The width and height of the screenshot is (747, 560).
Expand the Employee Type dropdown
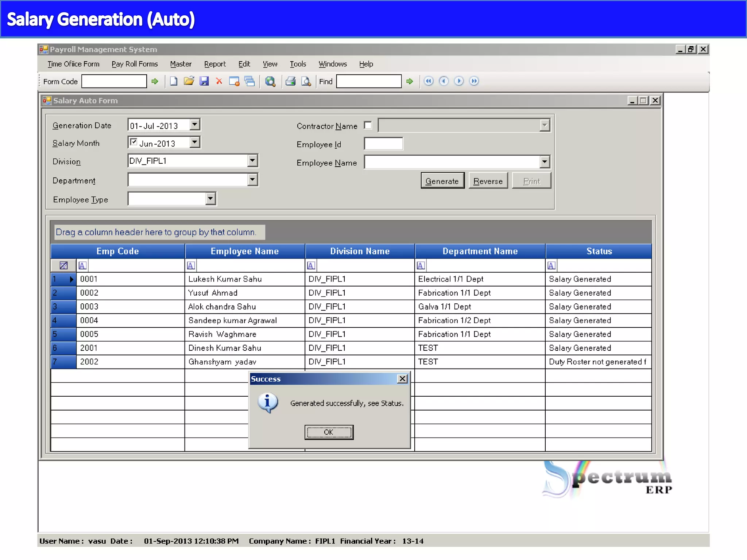(x=210, y=199)
